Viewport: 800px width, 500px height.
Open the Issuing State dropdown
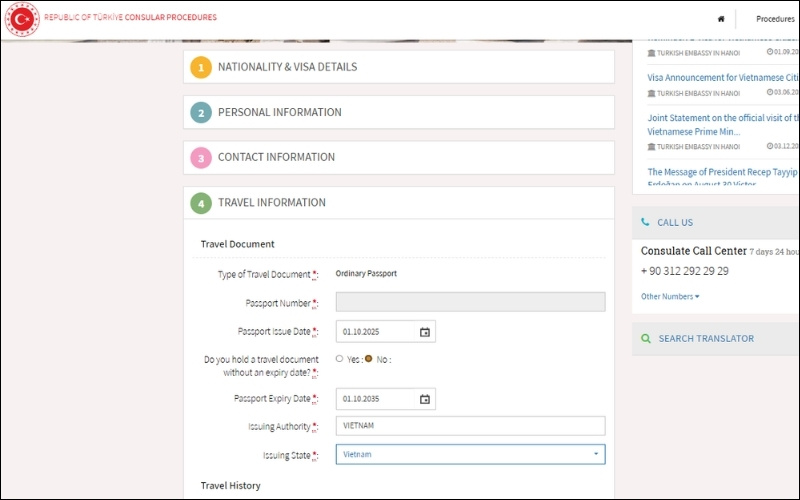pos(470,454)
